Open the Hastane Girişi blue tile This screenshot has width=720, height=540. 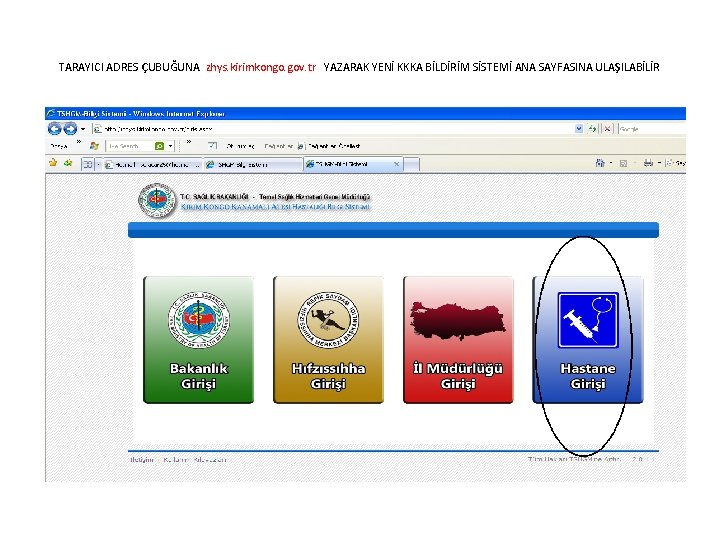tap(588, 340)
